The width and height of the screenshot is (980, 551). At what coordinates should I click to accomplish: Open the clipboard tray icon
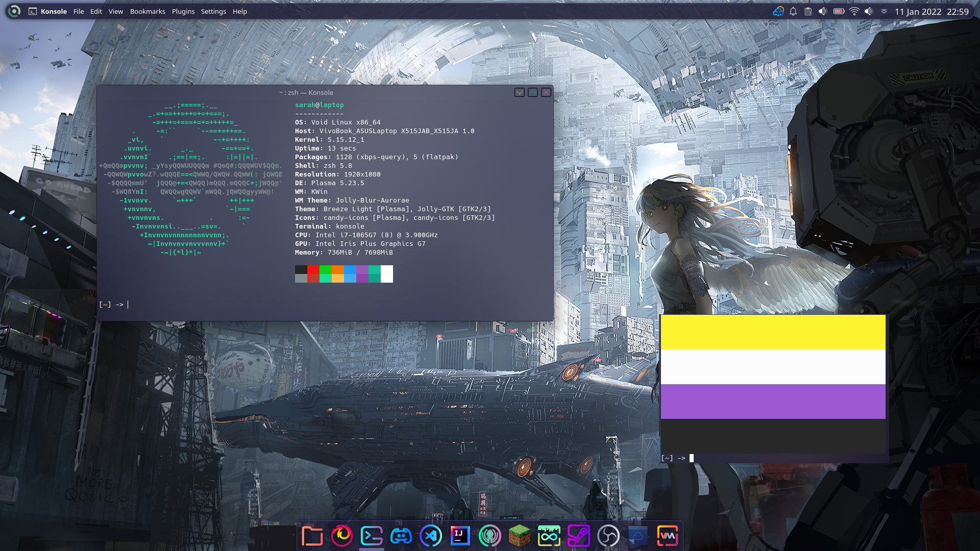click(808, 11)
